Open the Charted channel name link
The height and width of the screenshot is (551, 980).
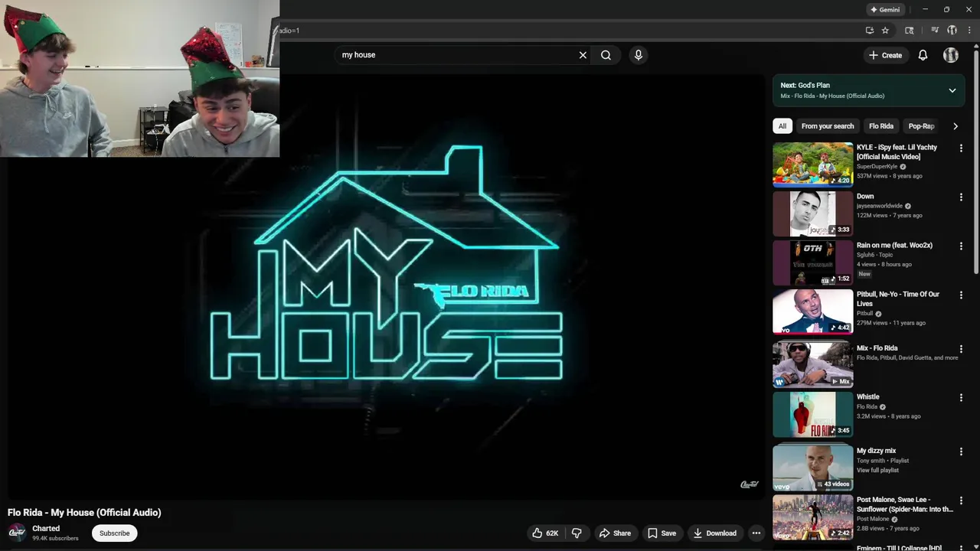[x=46, y=529]
